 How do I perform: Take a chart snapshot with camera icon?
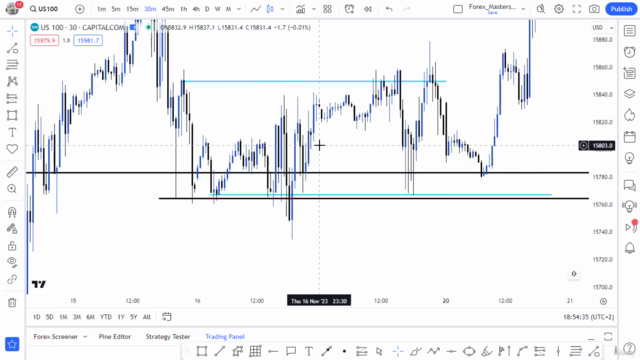click(594, 9)
